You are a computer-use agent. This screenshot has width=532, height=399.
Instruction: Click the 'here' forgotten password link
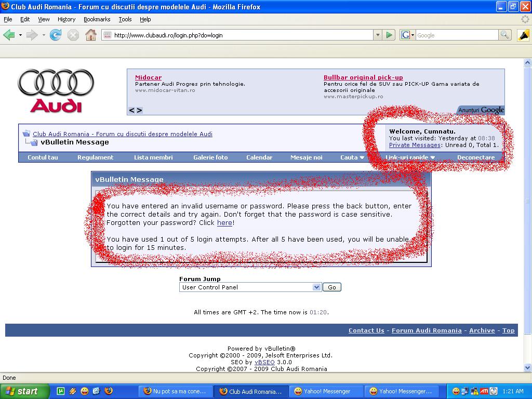pos(224,222)
